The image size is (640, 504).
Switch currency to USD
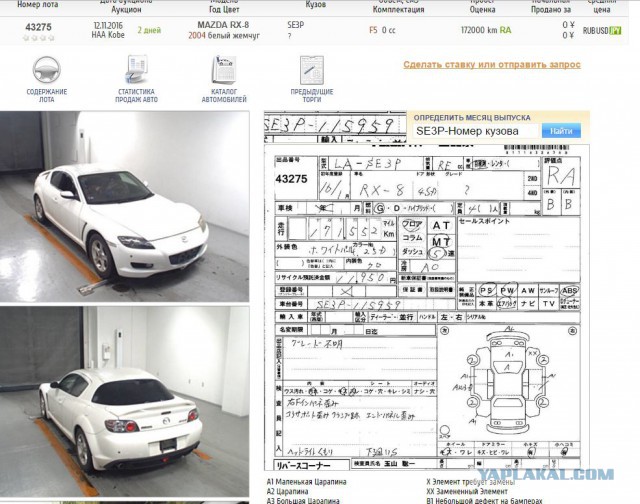pyautogui.click(x=602, y=31)
